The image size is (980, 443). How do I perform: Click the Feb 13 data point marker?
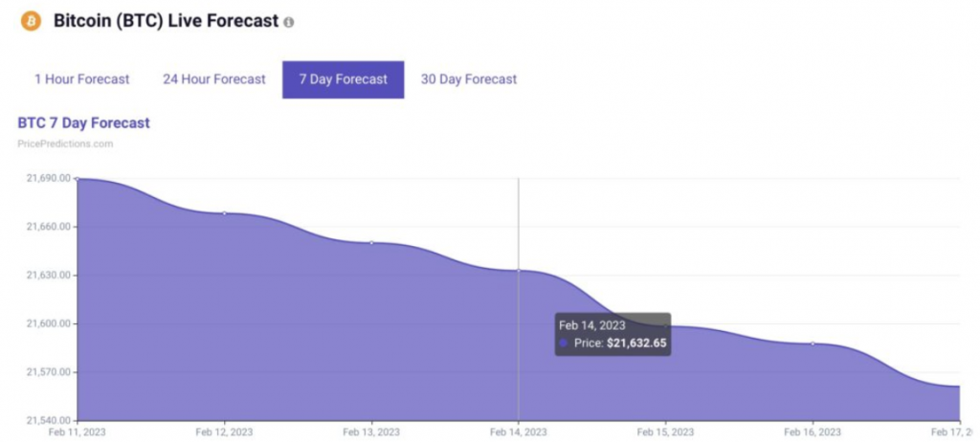371,243
